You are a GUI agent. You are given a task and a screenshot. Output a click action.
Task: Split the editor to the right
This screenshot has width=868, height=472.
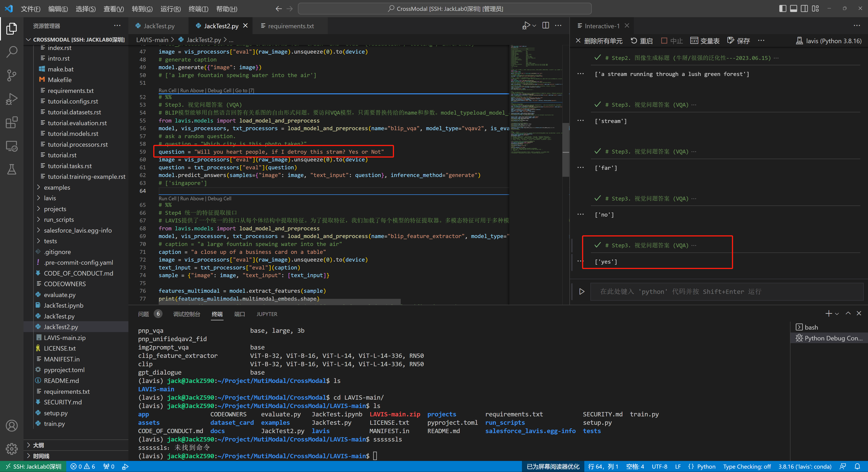545,26
